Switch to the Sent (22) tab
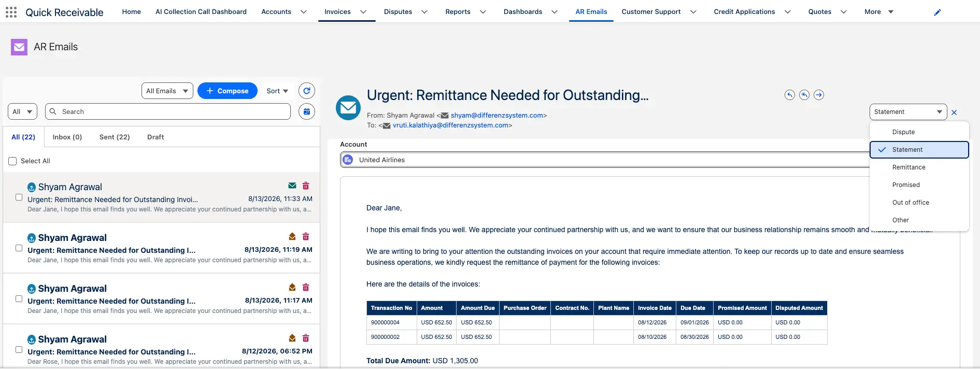The image size is (980, 370). (115, 137)
